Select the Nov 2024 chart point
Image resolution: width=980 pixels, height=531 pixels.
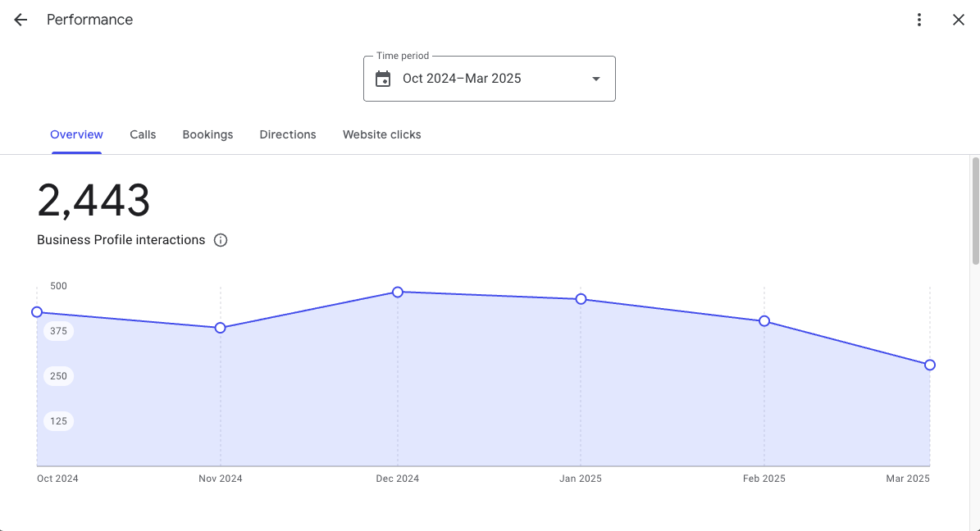(220, 328)
